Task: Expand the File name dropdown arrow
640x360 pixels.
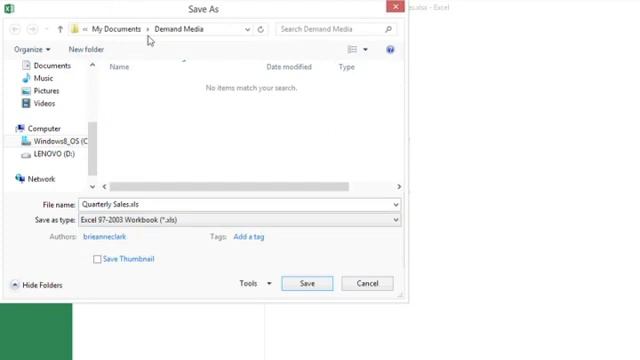Action: click(x=396, y=204)
